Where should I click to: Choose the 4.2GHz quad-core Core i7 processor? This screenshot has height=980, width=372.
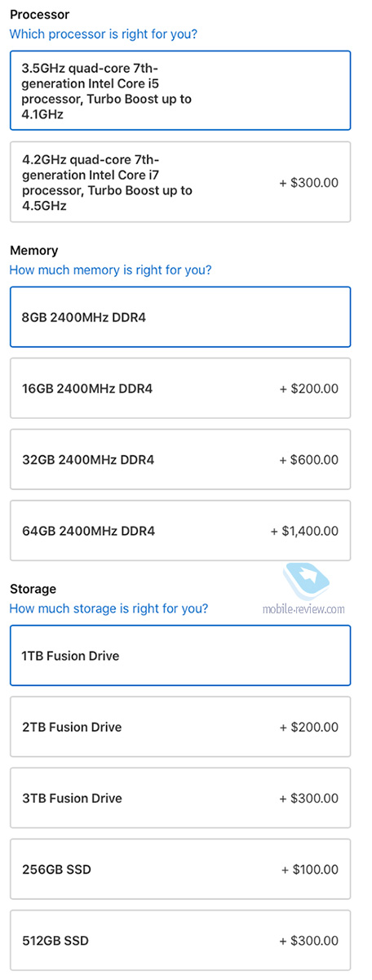click(180, 182)
